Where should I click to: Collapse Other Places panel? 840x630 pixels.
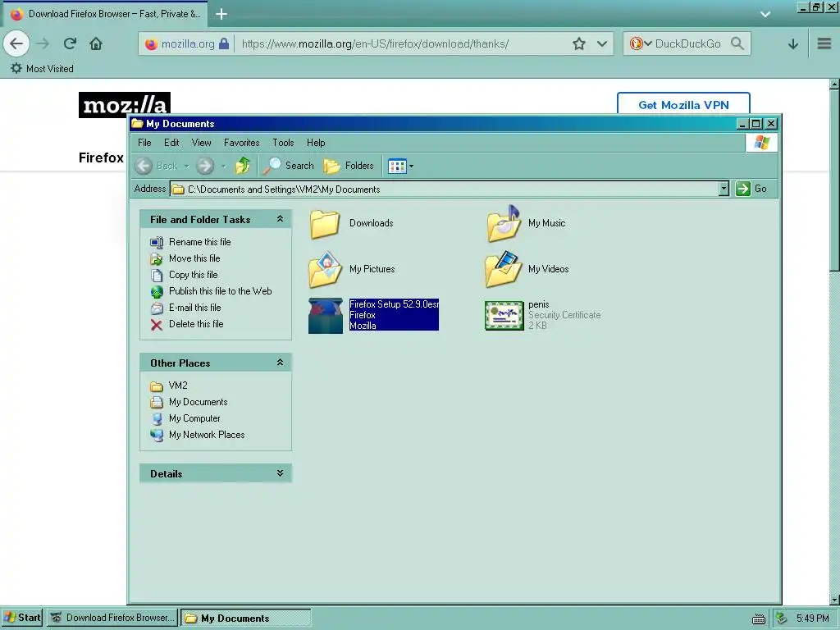280,362
